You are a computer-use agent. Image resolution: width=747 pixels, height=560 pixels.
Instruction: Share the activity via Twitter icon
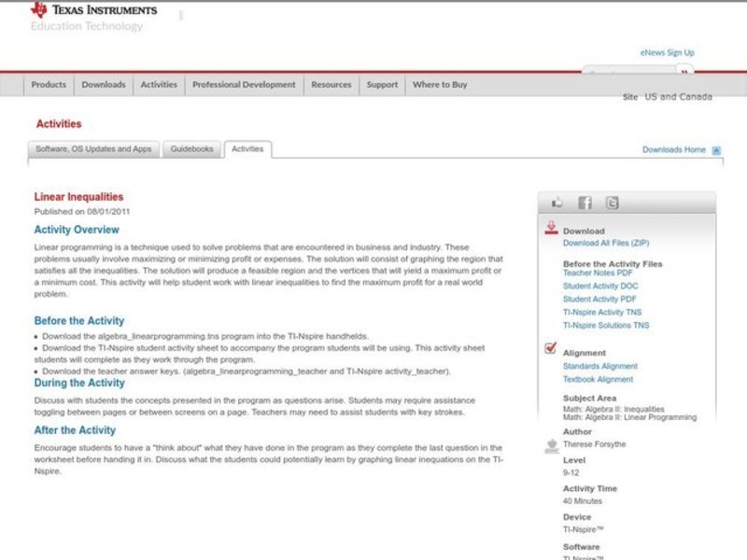click(x=612, y=203)
